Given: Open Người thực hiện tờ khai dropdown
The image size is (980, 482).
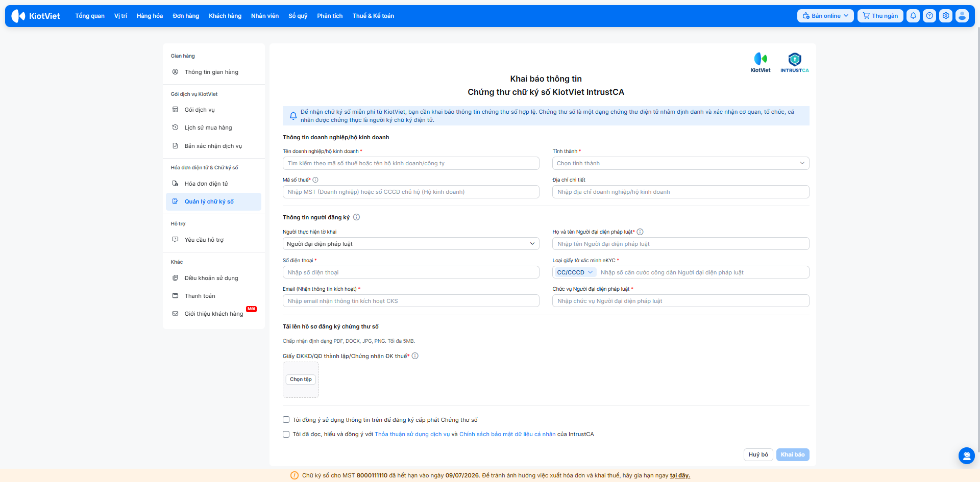Looking at the screenshot, I should click(411, 244).
